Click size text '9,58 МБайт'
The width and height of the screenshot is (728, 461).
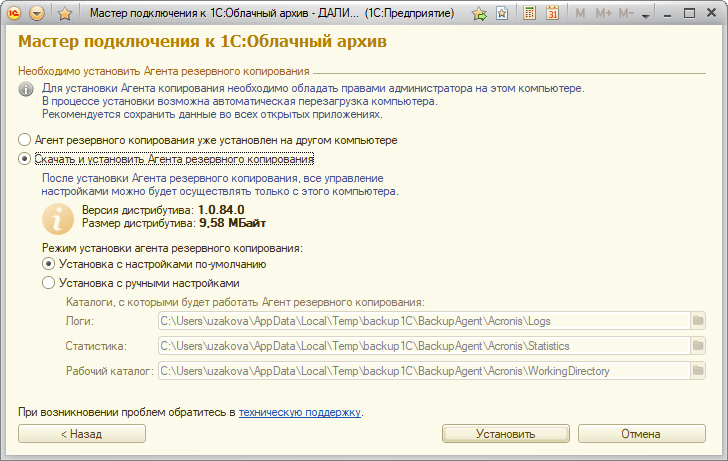pyautogui.click(x=233, y=223)
